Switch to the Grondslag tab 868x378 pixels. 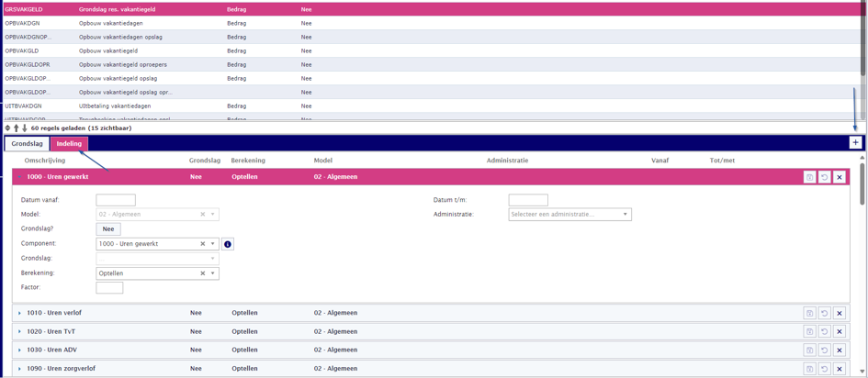(x=28, y=144)
